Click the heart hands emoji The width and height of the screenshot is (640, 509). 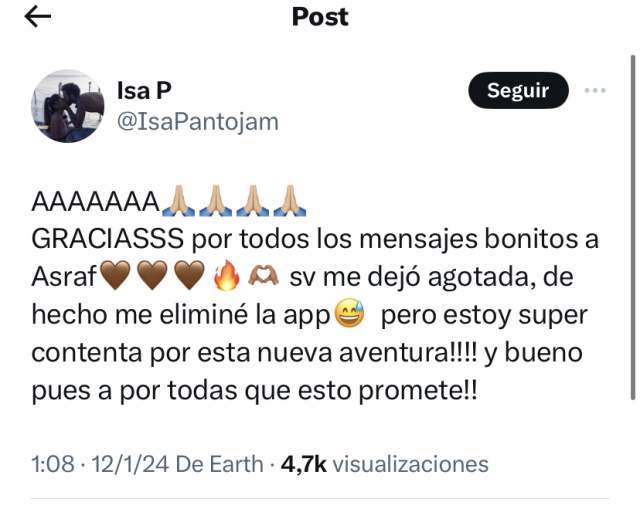pos(264,276)
